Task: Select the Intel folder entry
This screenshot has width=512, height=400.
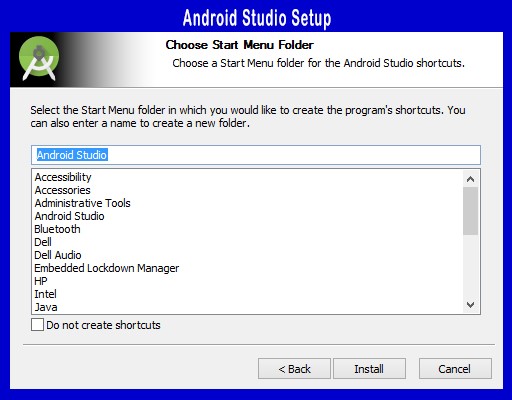Action: (46, 294)
